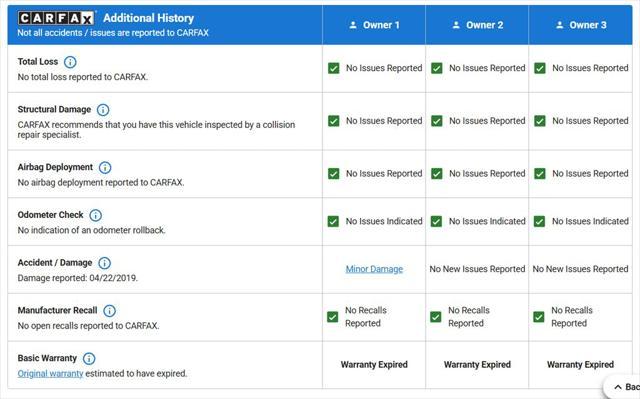640x399 pixels.
Task: Click the CARFAX logo in the header
Action: [56, 18]
